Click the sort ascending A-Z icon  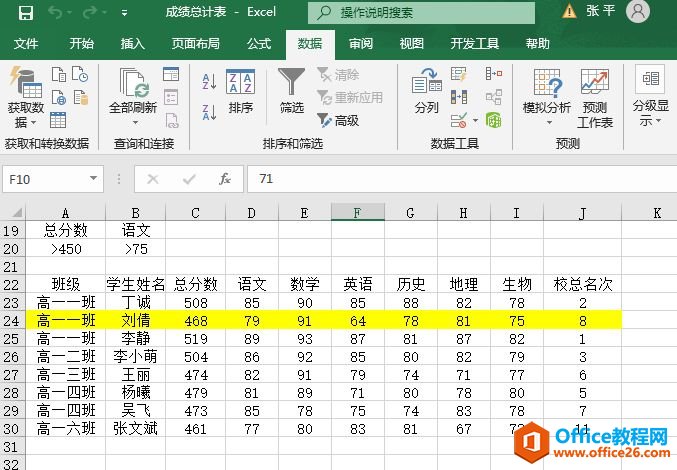point(209,81)
